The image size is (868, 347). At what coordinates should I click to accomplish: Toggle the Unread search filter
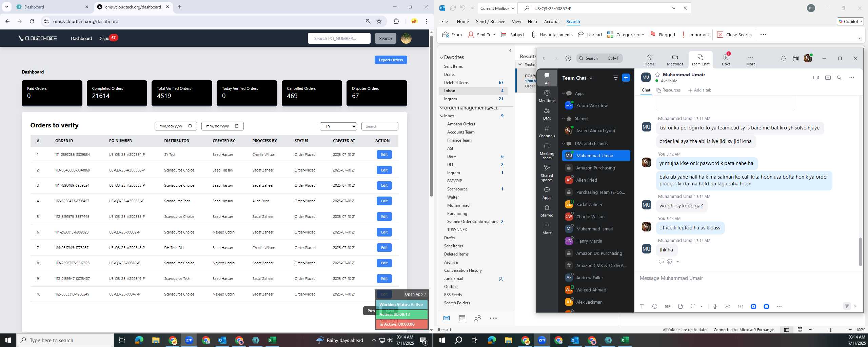click(590, 35)
